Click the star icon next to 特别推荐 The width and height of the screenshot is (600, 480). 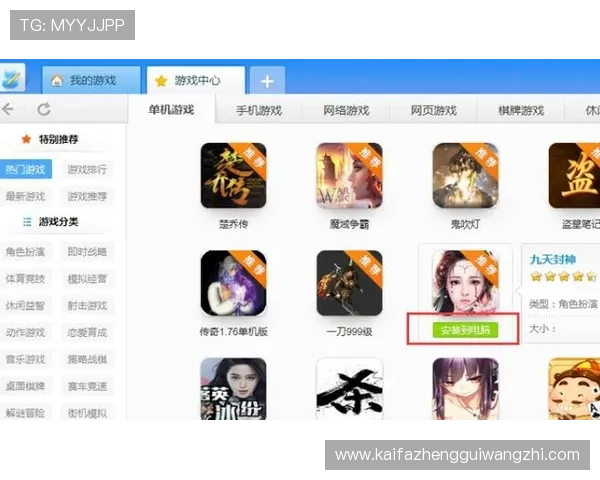click(26, 139)
